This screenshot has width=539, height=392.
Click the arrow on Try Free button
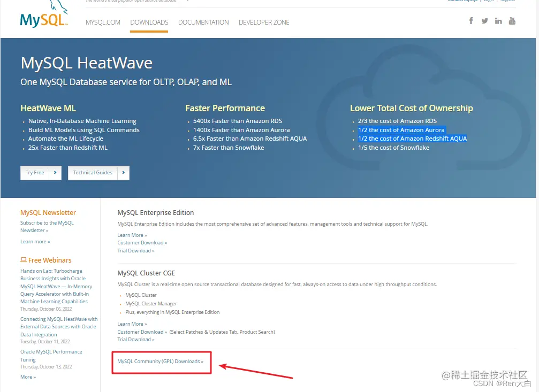click(x=55, y=173)
